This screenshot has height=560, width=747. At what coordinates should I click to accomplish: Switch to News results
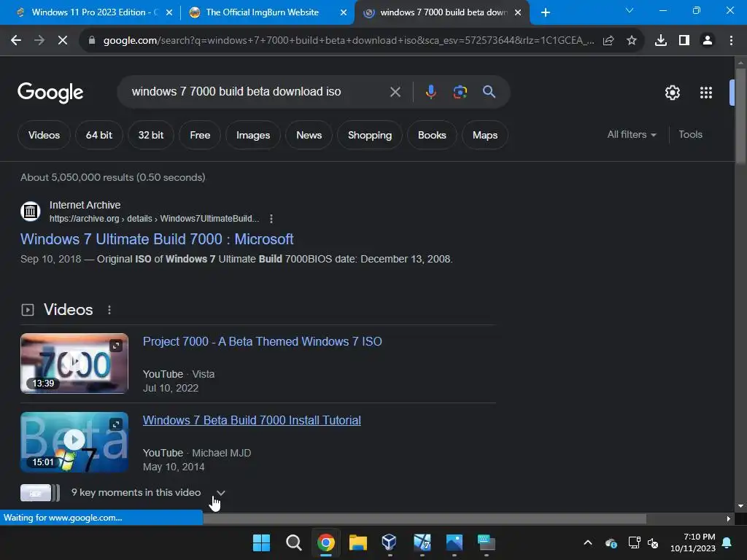click(x=309, y=135)
